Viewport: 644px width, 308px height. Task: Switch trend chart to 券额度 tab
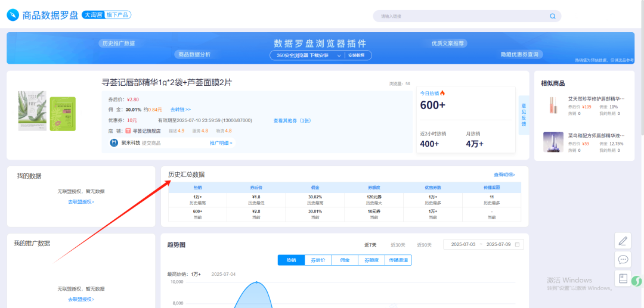pyautogui.click(x=371, y=260)
